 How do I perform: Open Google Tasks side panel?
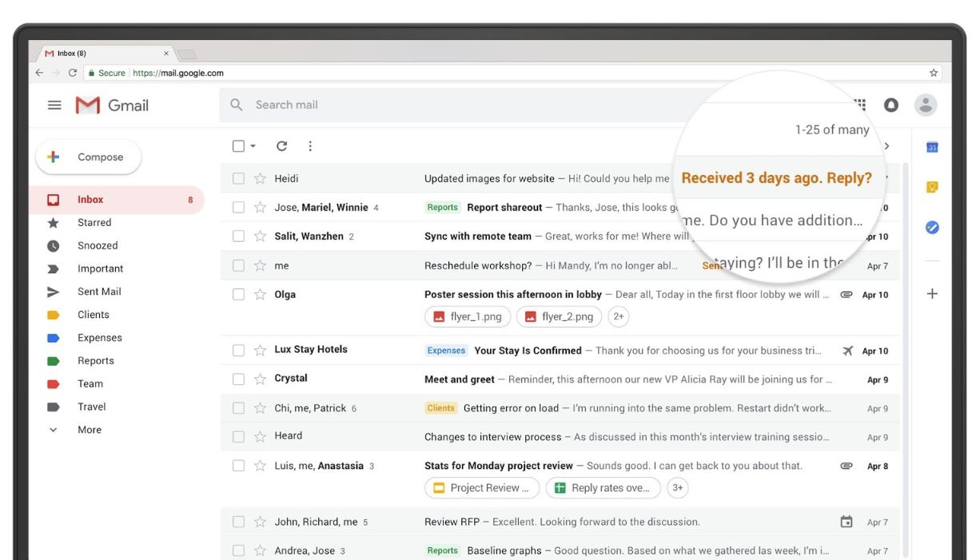point(932,227)
